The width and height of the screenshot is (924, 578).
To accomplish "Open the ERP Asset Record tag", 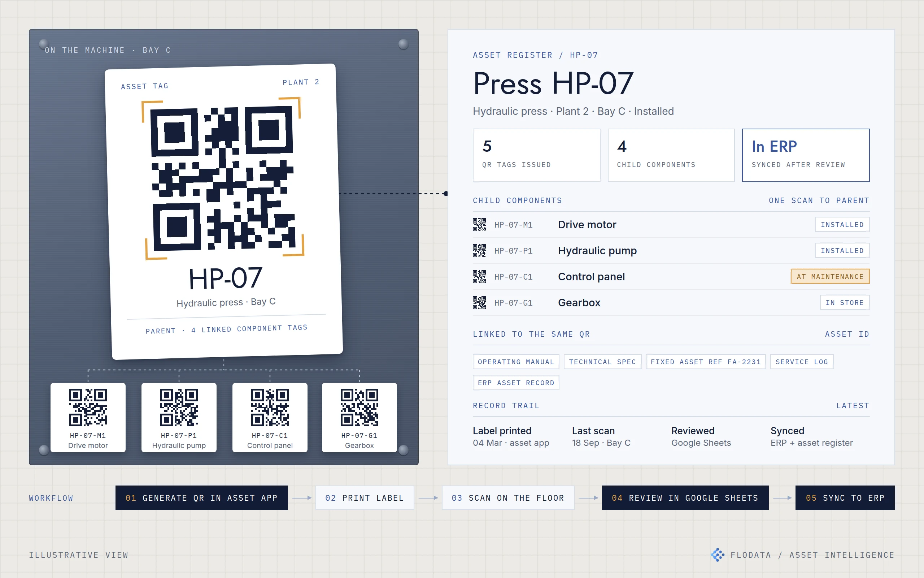I will 516,383.
